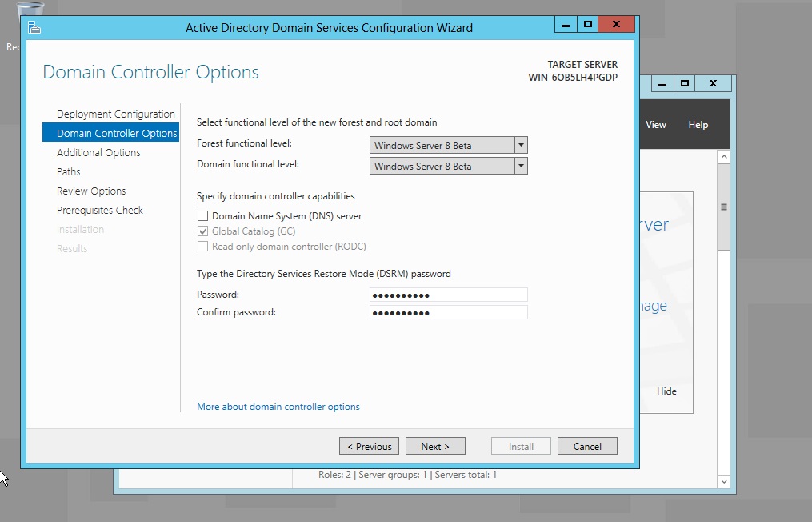Image resolution: width=812 pixels, height=522 pixels.
Task: Click the wizard title bar icon
Action: tap(34, 27)
